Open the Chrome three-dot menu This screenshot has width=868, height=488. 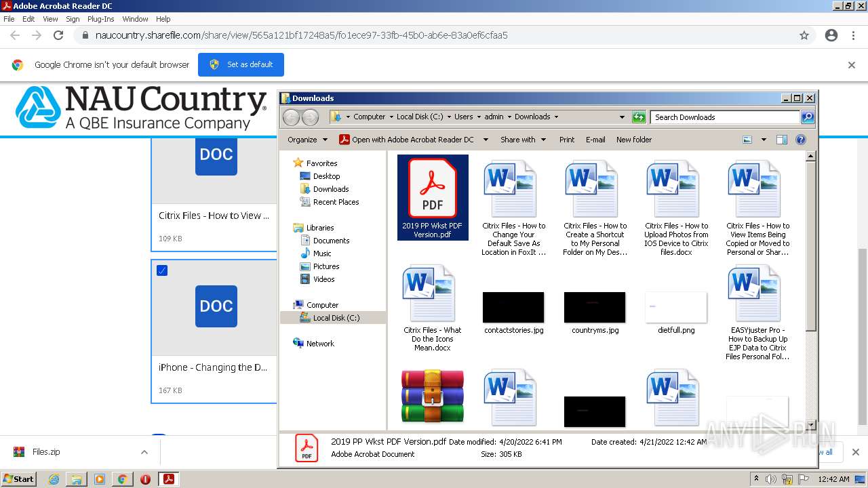852,35
